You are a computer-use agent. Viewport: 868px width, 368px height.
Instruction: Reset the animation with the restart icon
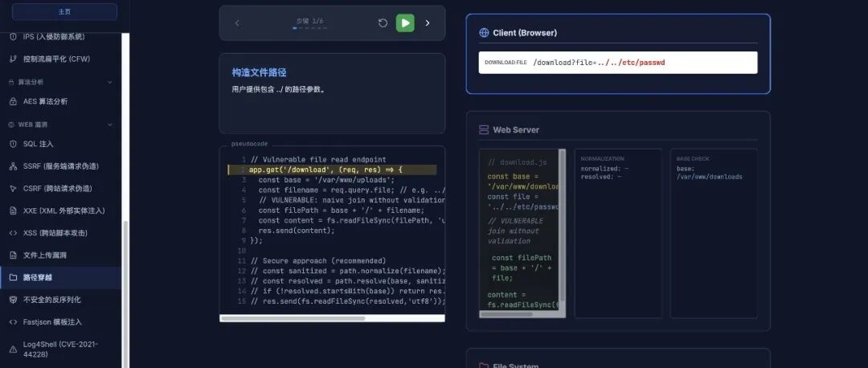click(x=383, y=22)
